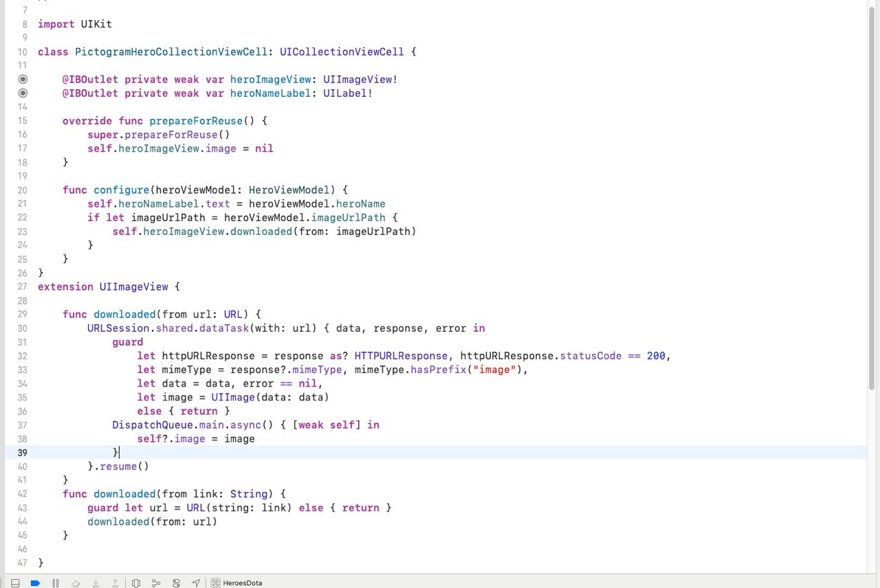Screen dimensions: 880x588
Task: Click "return" on line 36
Action: (x=199, y=411)
